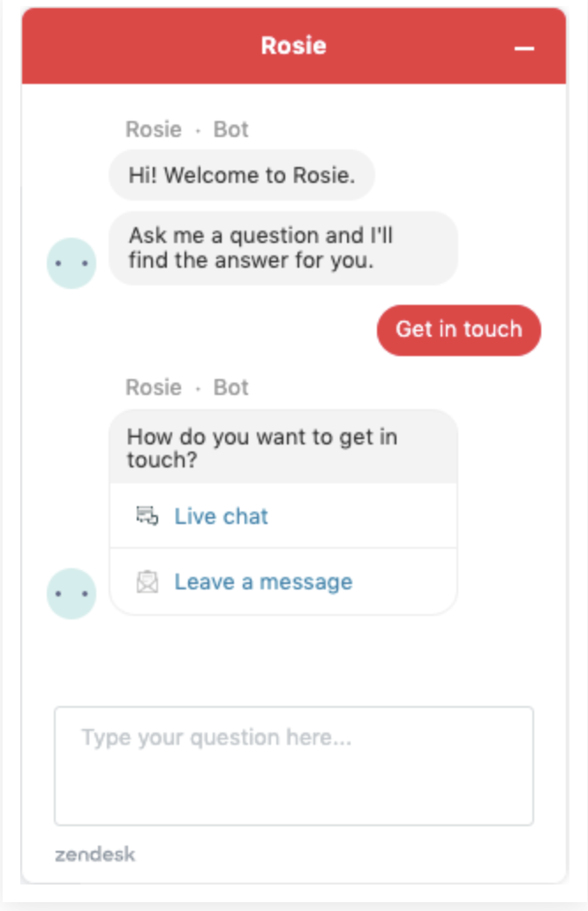The width and height of the screenshot is (588, 911).
Task: Click the Rosie title in the header
Action: pos(293,46)
